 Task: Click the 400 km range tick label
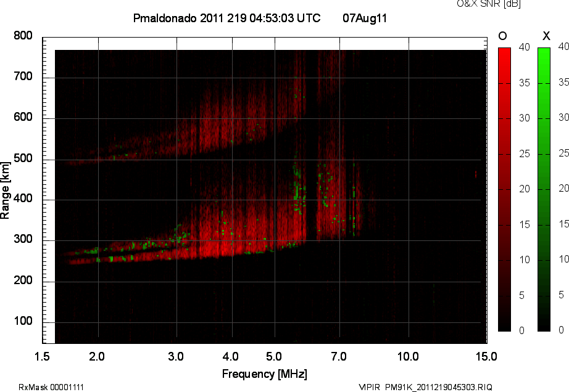tap(23, 198)
